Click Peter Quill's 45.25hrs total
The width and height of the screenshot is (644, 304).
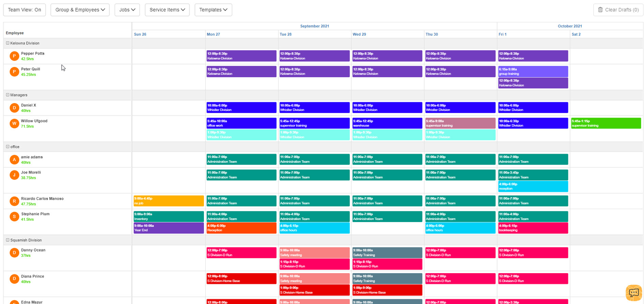pyautogui.click(x=28, y=75)
